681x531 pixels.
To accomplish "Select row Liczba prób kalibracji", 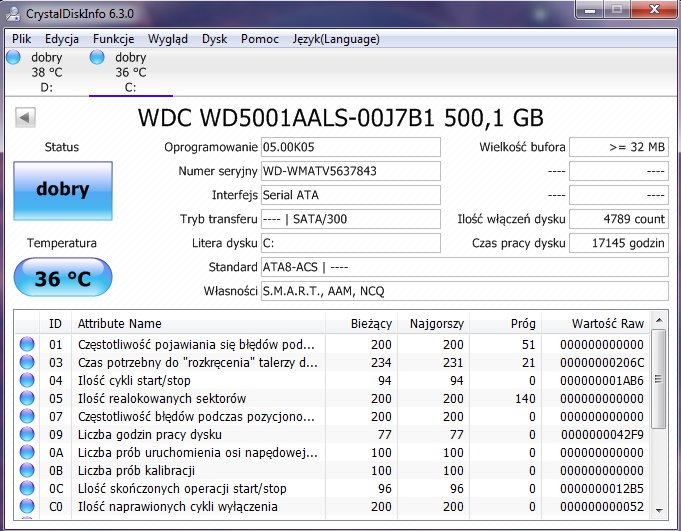I will point(332,471).
